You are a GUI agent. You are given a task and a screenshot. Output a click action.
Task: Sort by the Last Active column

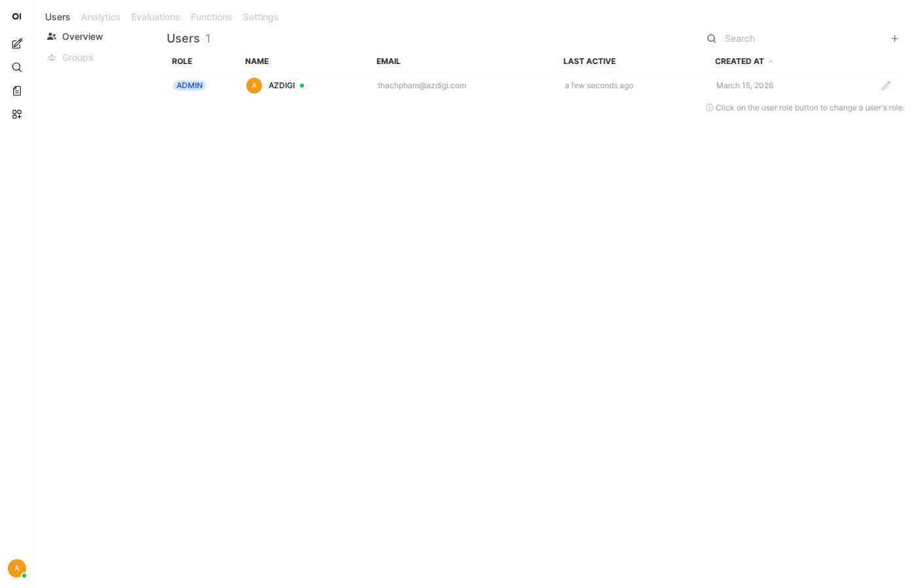pos(589,61)
